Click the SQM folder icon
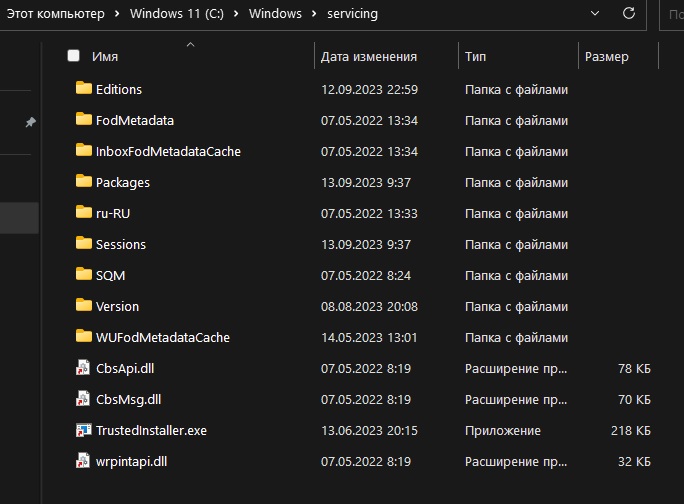The height and width of the screenshot is (504, 684). point(83,275)
